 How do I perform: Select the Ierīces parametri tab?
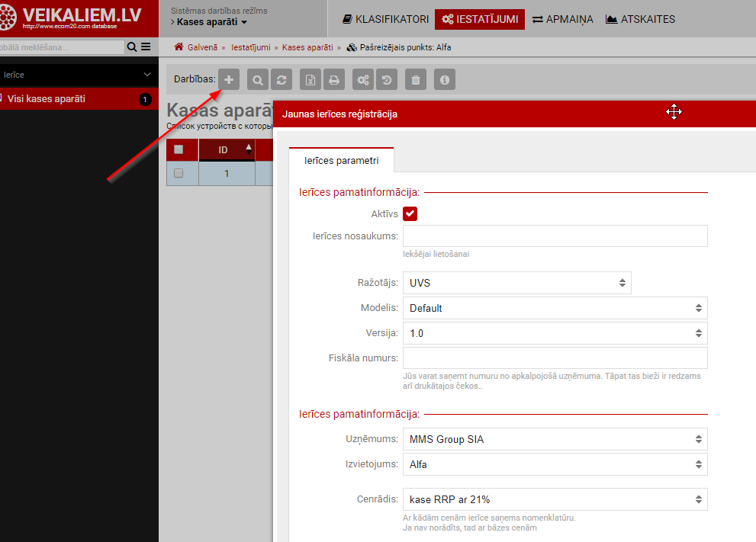pos(341,160)
